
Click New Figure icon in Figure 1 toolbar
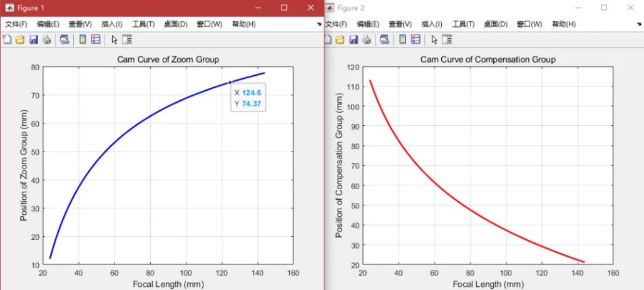(x=7, y=39)
